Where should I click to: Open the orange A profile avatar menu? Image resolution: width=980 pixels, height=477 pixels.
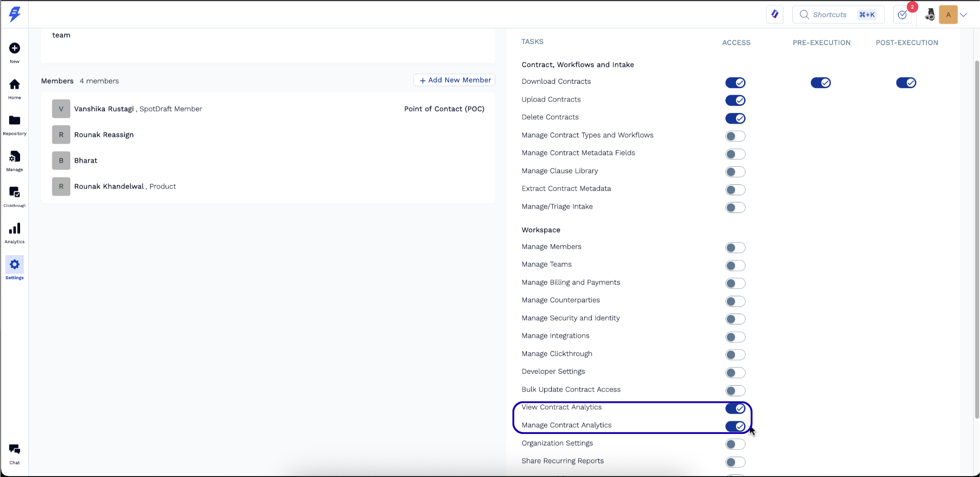click(948, 15)
